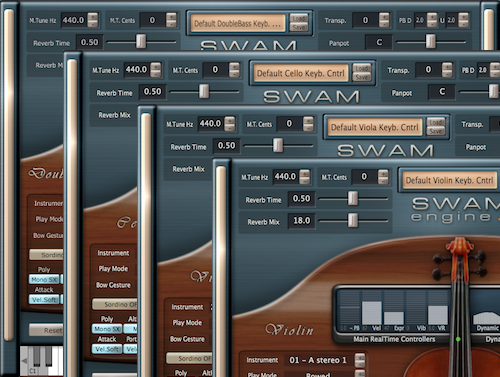Open the Default Violin Keyb. Cntrl preset selector
This screenshot has width=500, height=377.
(450, 180)
